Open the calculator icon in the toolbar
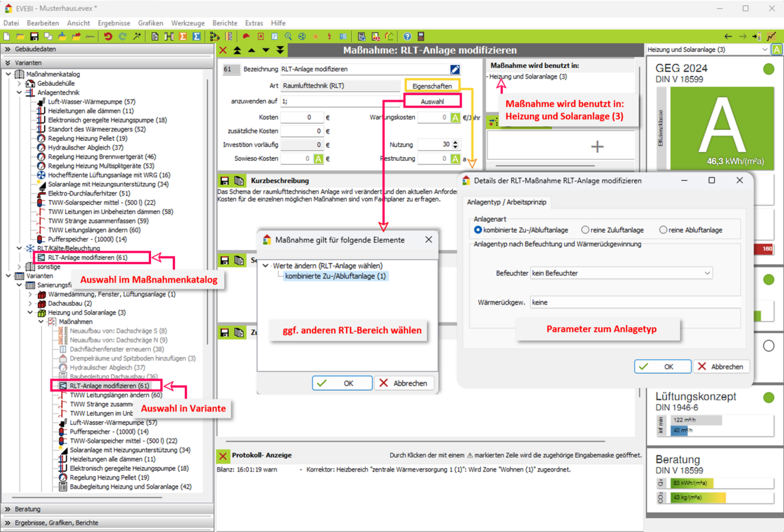The height and width of the screenshot is (532, 784). (x=421, y=37)
